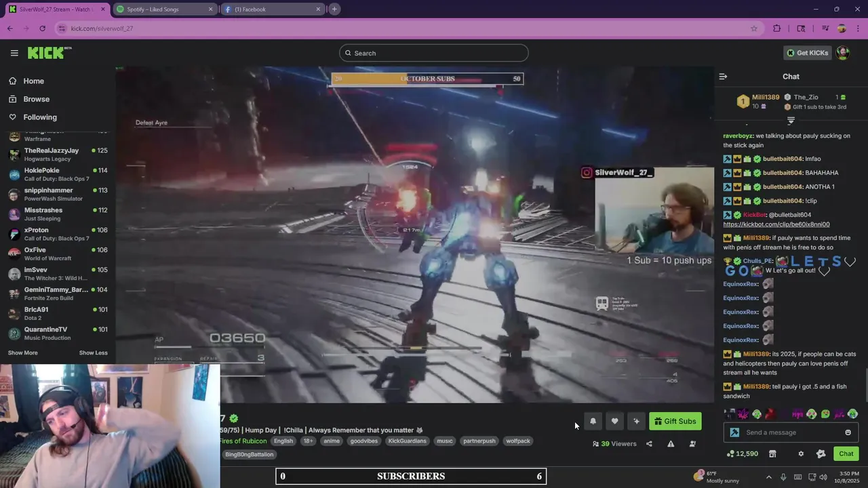868x488 pixels.
Task: Collapse the chat panel using arrow icon
Action: tap(723, 77)
